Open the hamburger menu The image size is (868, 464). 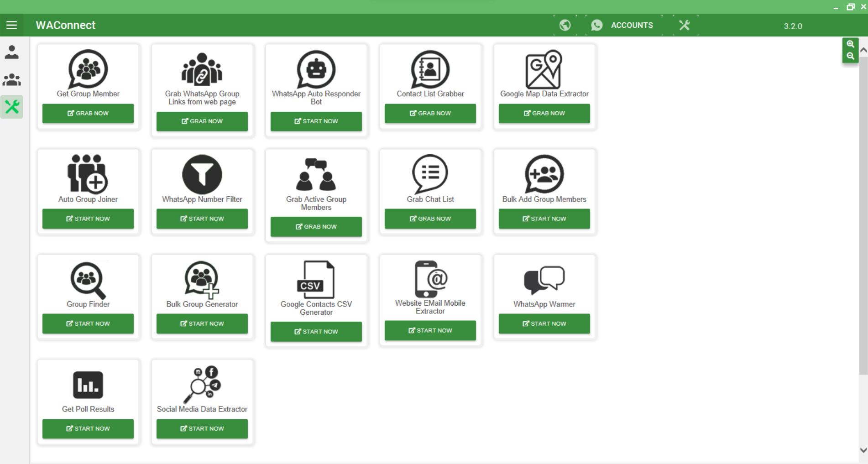[11, 25]
